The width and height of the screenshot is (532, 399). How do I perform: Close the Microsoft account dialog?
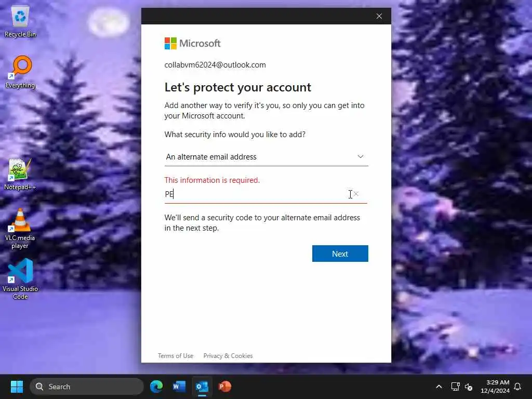[379, 16]
